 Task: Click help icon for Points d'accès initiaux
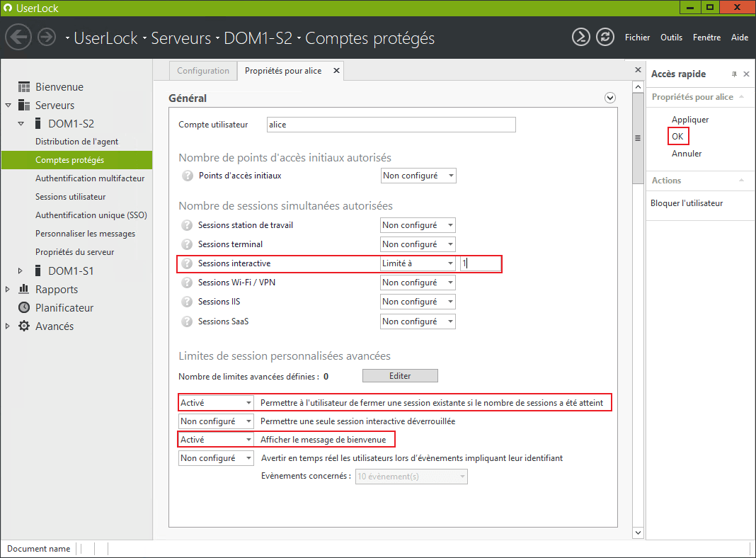point(188,176)
